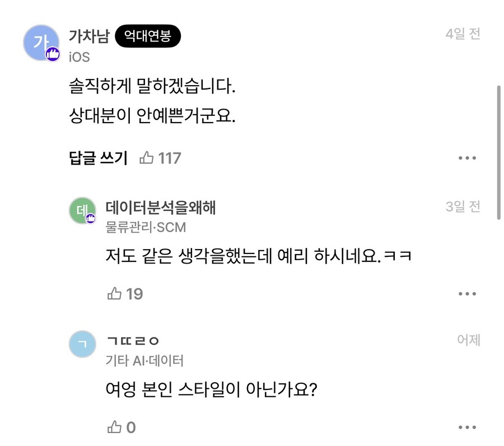Tap the like icon under 데이터분석을왜해's reply
This screenshot has width=504, height=446.
[x=115, y=293]
